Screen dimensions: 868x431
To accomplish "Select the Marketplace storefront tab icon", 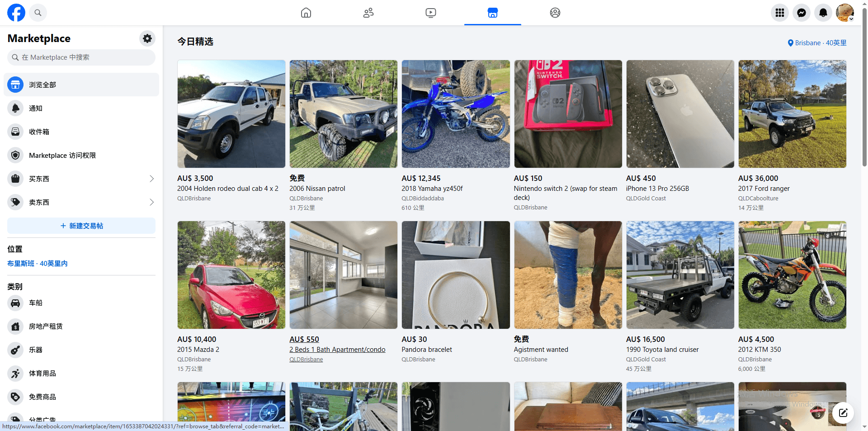I will (493, 13).
